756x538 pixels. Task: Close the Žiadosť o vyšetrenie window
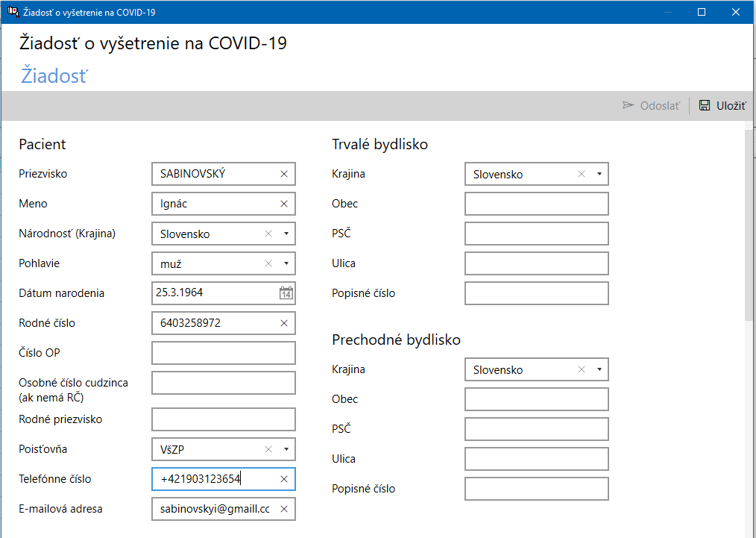pos(736,12)
